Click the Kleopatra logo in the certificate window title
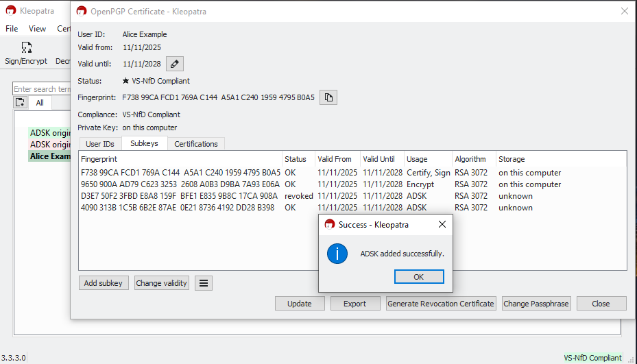Viewport: 637px width, 364px height. click(x=82, y=12)
